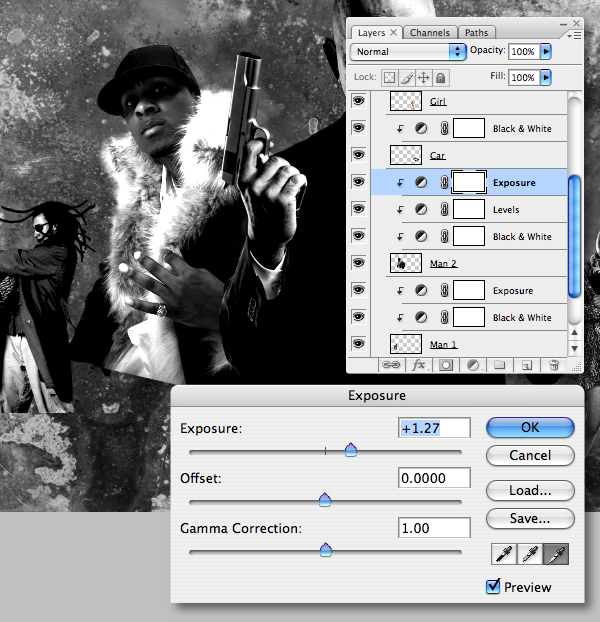Click the new group folder icon
Viewport: 600px width, 622px height.
[500, 365]
